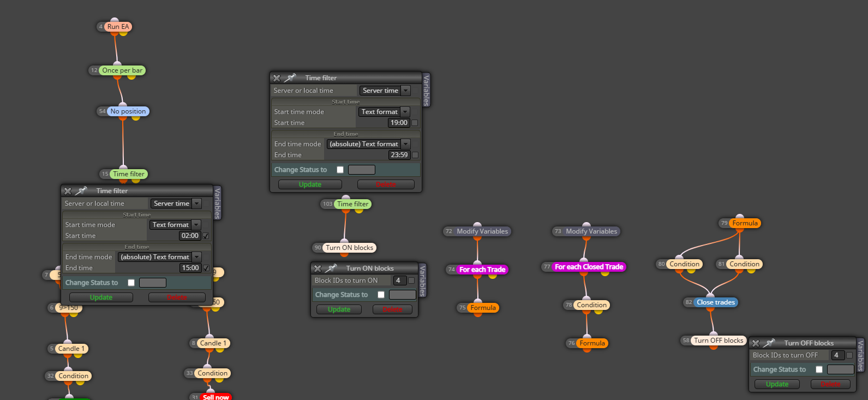Pin the Time filter panel starting at 02:00

click(x=81, y=191)
